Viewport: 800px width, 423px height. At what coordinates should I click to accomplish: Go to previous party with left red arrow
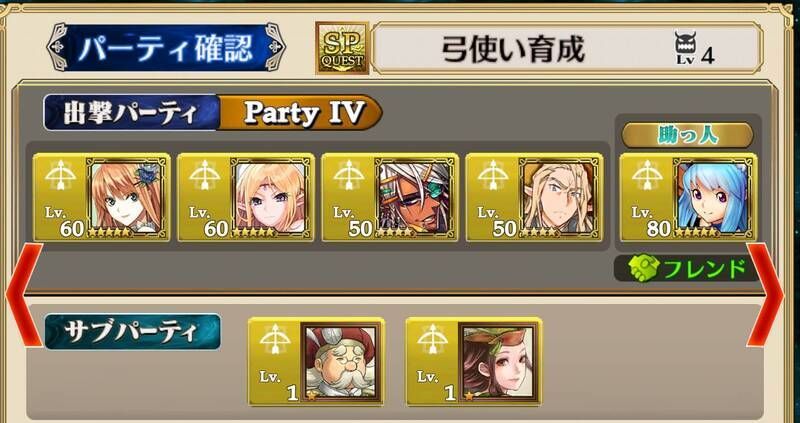pyautogui.click(x=24, y=295)
